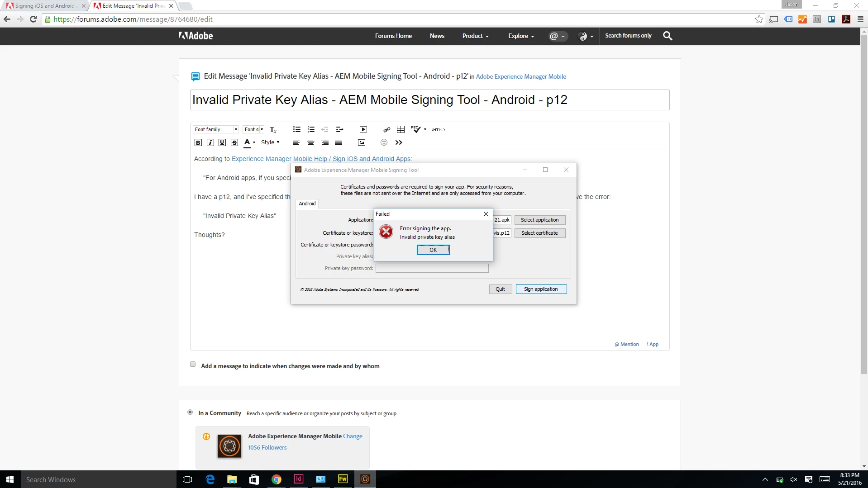This screenshot has height=488, width=868.
Task: Click the spell check icon
Action: [x=416, y=129]
